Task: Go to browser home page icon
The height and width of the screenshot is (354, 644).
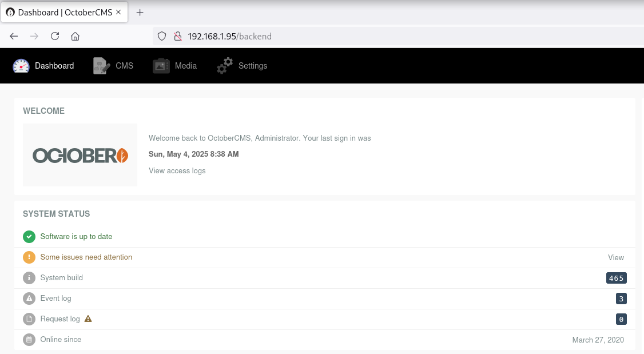Action: 75,36
